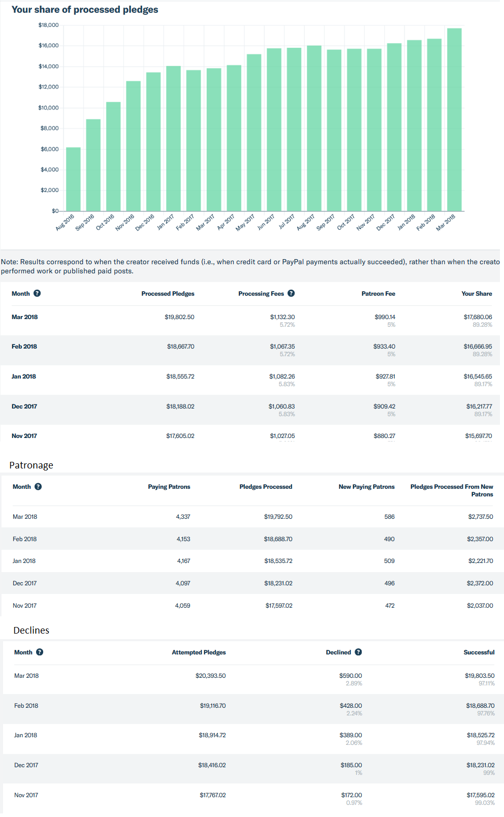Viewport: 504px width, 817px height.
Task: Click the Processed Pledges column header
Action: (x=168, y=294)
